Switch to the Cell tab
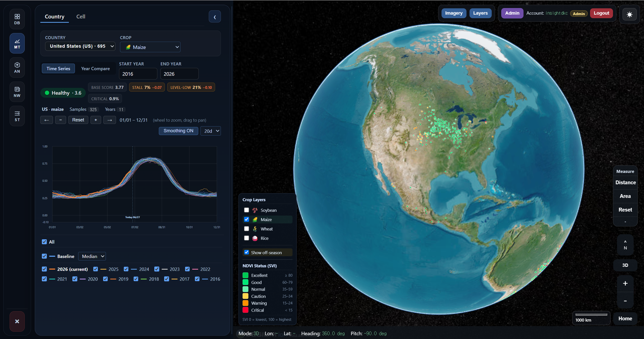644x339 pixels. pos(81,16)
